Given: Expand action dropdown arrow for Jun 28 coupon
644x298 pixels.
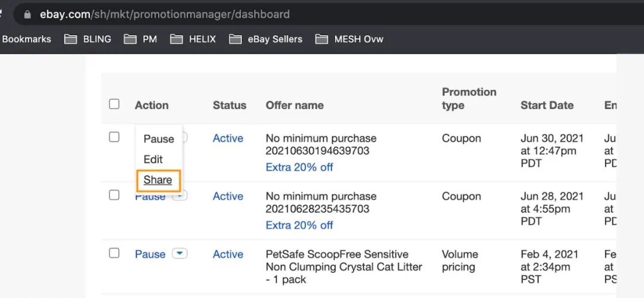Looking at the screenshot, I should (x=179, y=195).
